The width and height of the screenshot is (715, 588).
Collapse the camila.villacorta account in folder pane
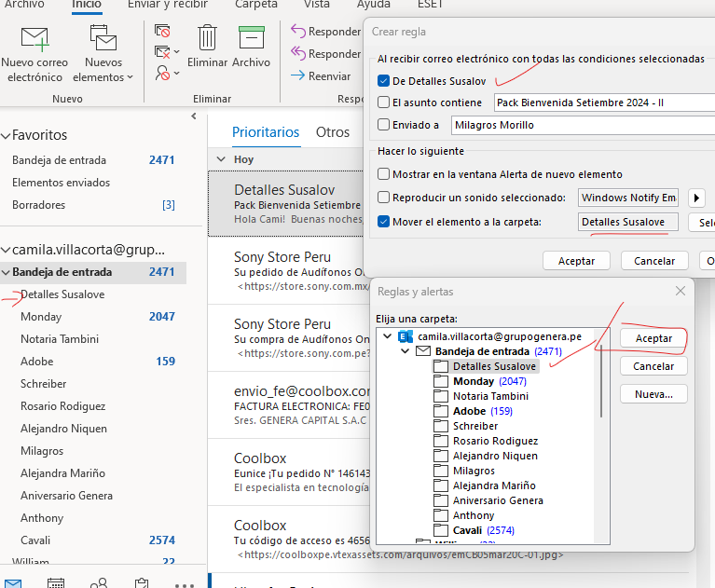(6, 250)
